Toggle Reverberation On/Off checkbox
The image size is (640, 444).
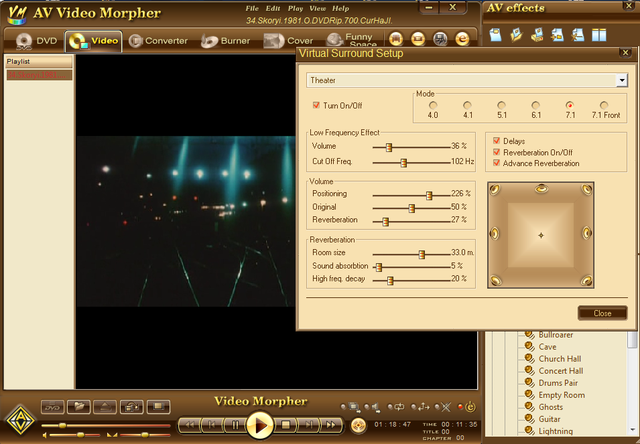click(x=496, y=152)
